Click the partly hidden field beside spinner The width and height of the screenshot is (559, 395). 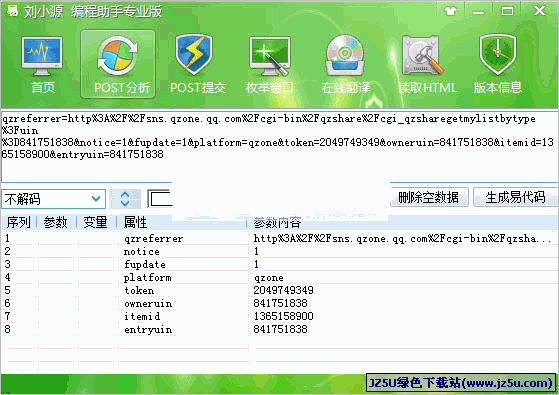click(x=160, y=199)
